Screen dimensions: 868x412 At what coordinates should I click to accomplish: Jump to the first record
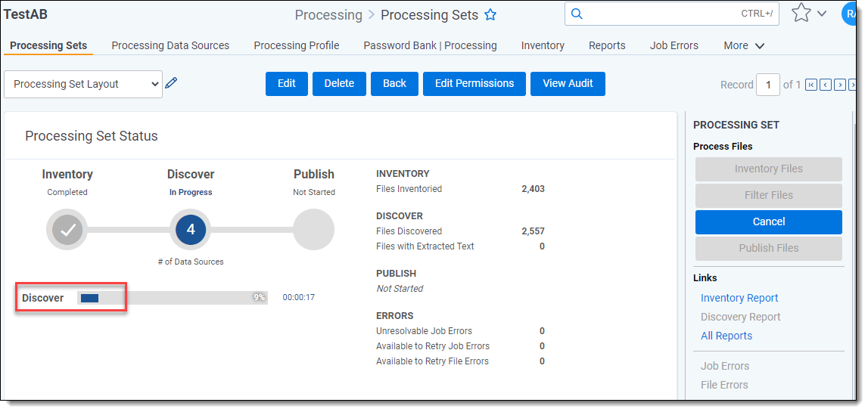[810, 85]
